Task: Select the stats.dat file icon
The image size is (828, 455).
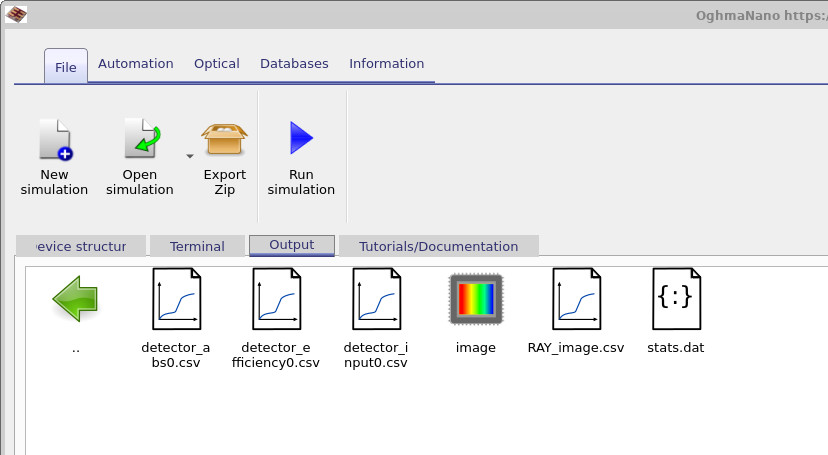Action: point(676,299)
